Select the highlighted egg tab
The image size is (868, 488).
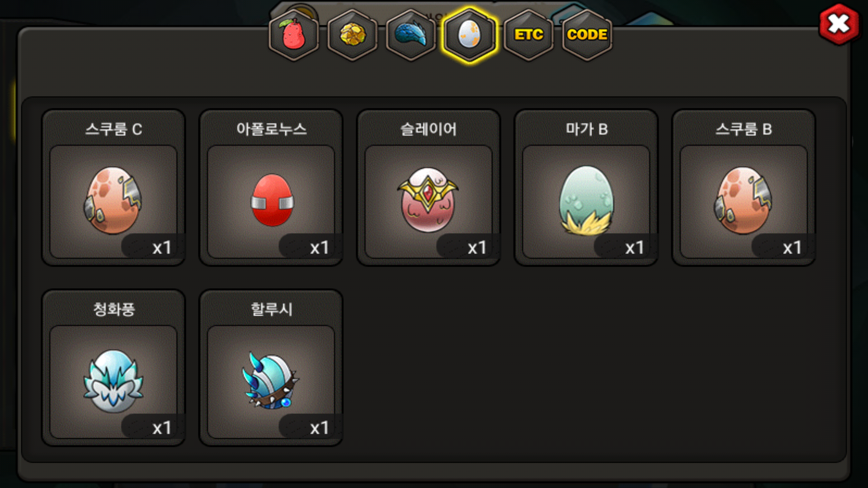(x=470, y=35)
